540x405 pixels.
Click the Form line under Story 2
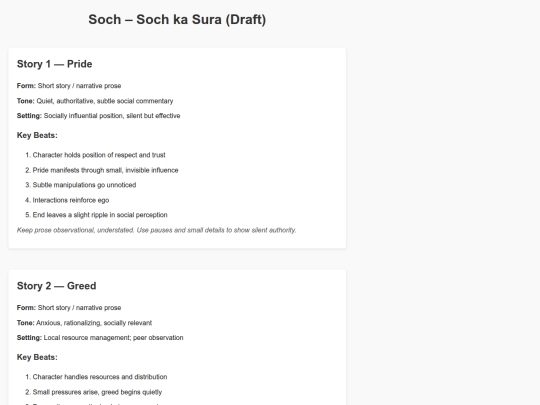69,308
